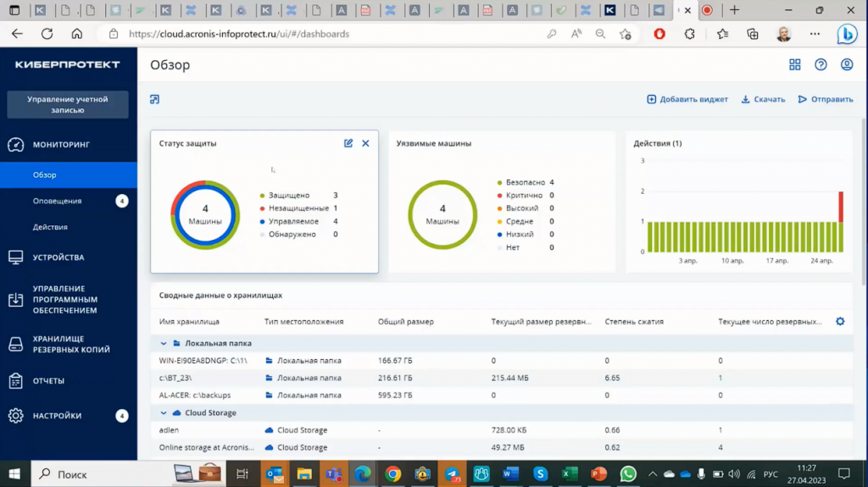Click the Безопасно legend entry
The width and height of the screenshot is (868, 487).
(x=526, y=182)
